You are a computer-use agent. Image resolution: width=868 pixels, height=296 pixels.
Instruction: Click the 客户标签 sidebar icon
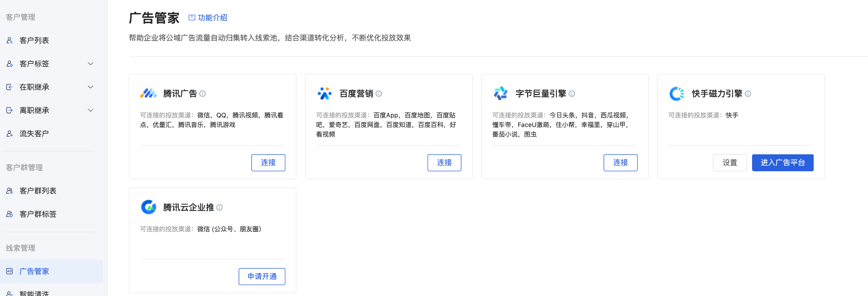click(x=9, y=64)
